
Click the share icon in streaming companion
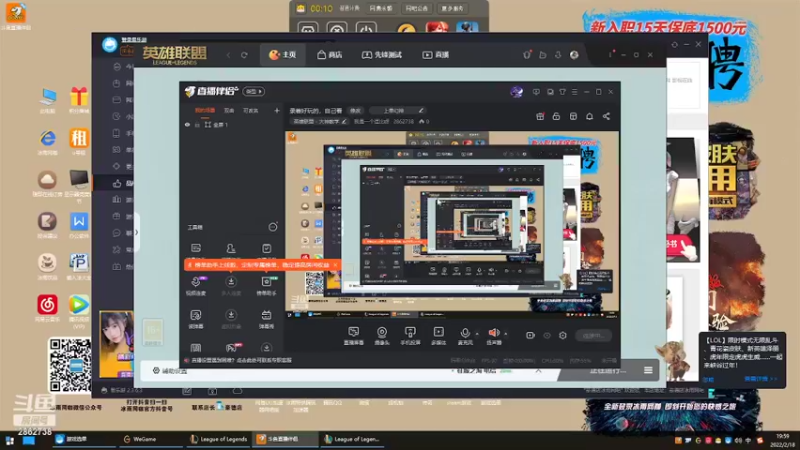[x=606, y=116]
